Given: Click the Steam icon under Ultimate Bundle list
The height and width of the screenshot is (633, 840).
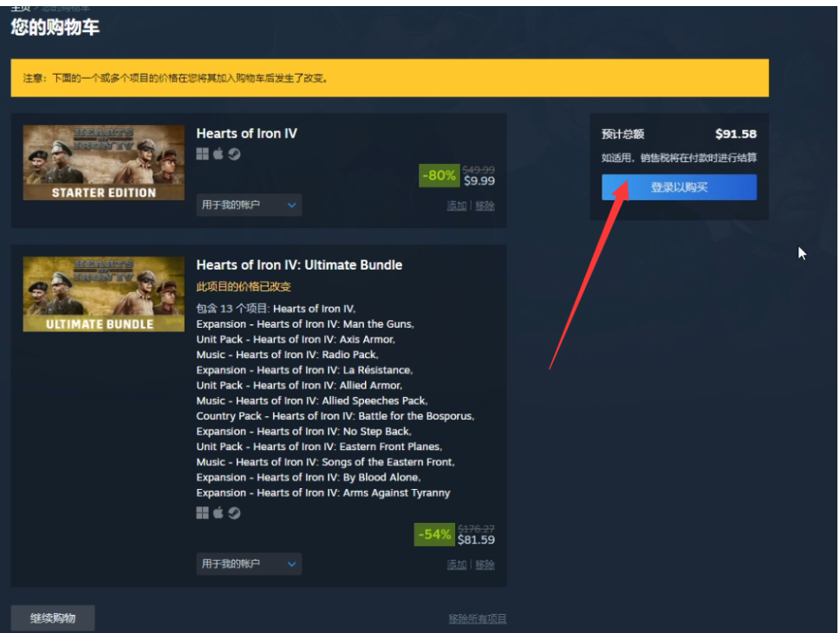Looking at the screenshot, I should click(234, 513).
